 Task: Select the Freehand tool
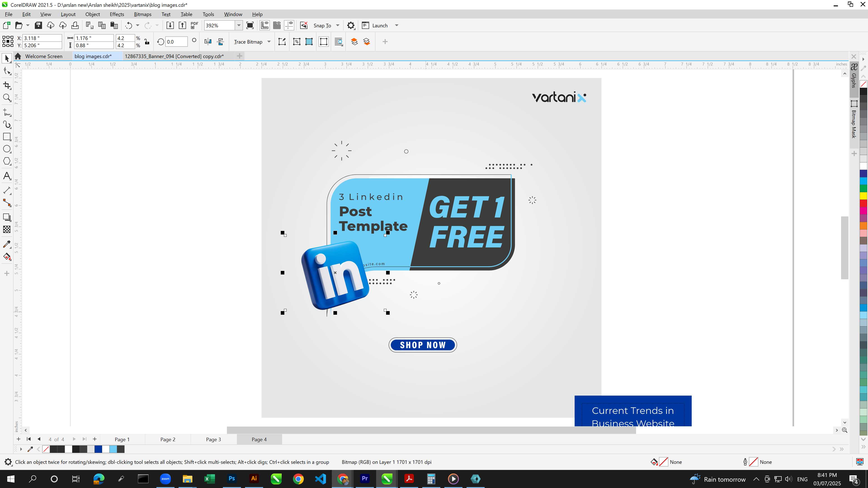[7, 112]
